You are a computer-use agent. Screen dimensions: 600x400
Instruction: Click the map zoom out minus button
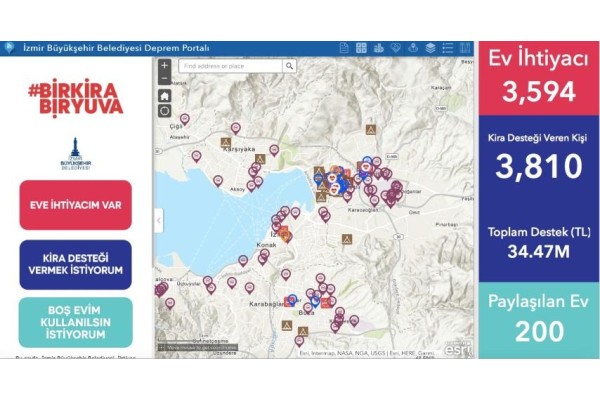point(164,78)
